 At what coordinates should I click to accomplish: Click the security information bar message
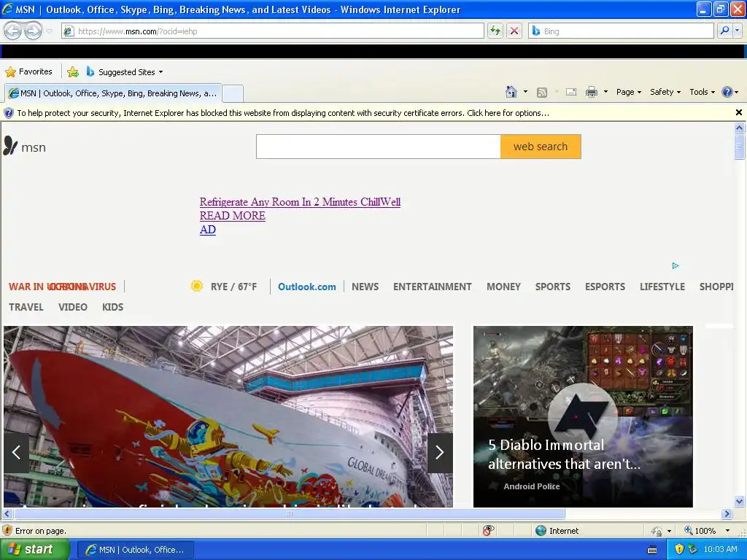(283, 113)
